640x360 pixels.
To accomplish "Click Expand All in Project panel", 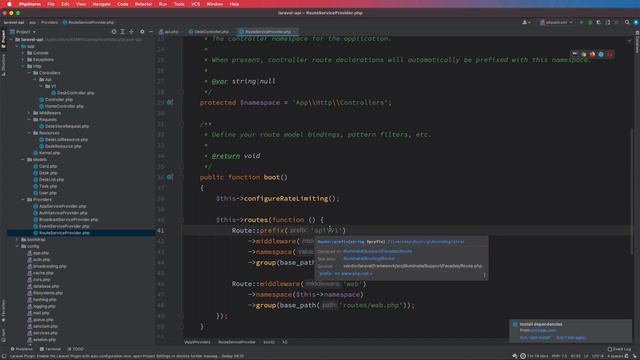I will point(122,31).
